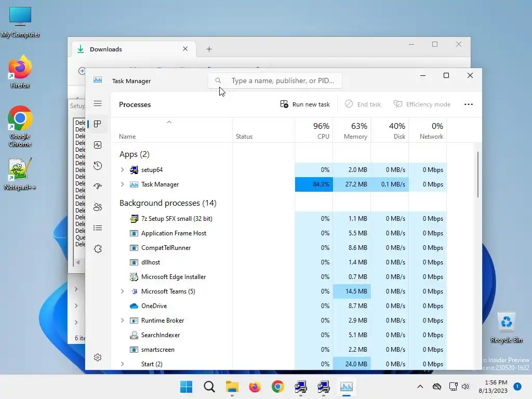Open the Performance page in Task Manager sidebar

click(98, 145)
